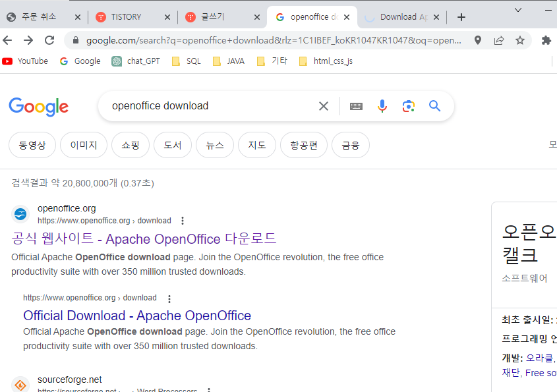This screenshot has height=392, width=557.
Task: Filter results by 뉴스
Action: [215, 145]
